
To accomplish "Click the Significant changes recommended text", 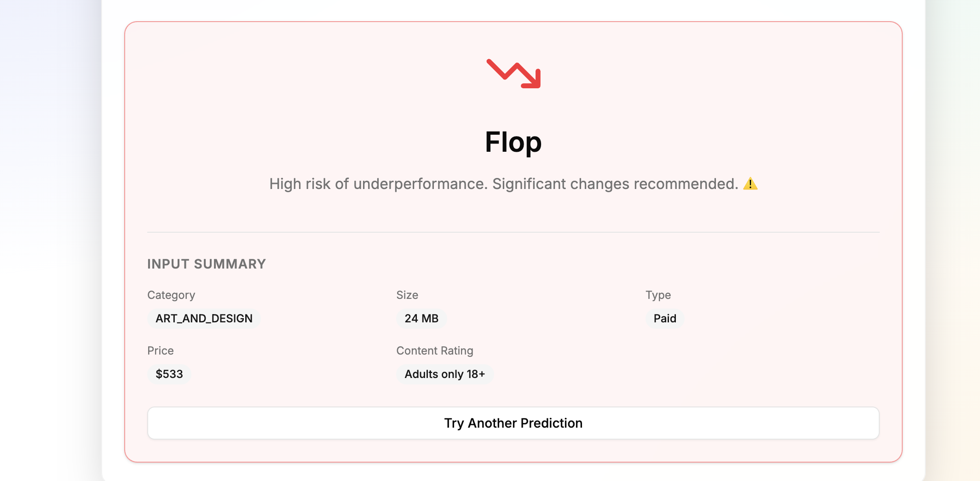I will point(615,184).
